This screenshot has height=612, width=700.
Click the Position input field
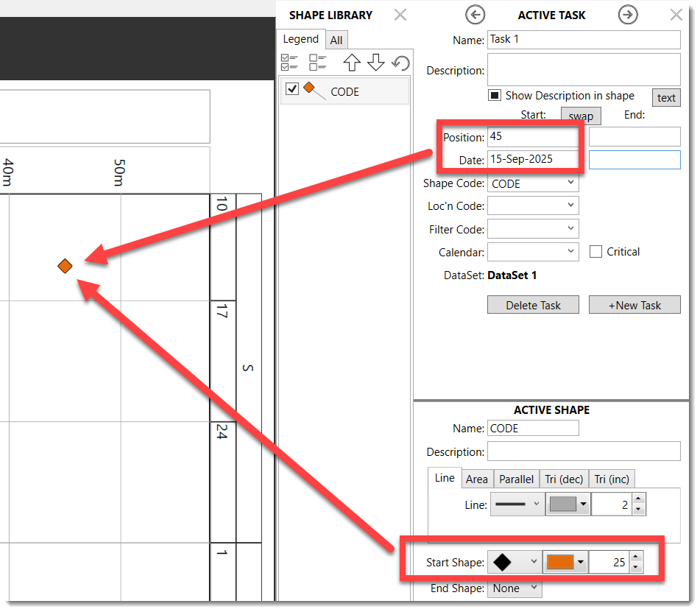coord(533,137)
